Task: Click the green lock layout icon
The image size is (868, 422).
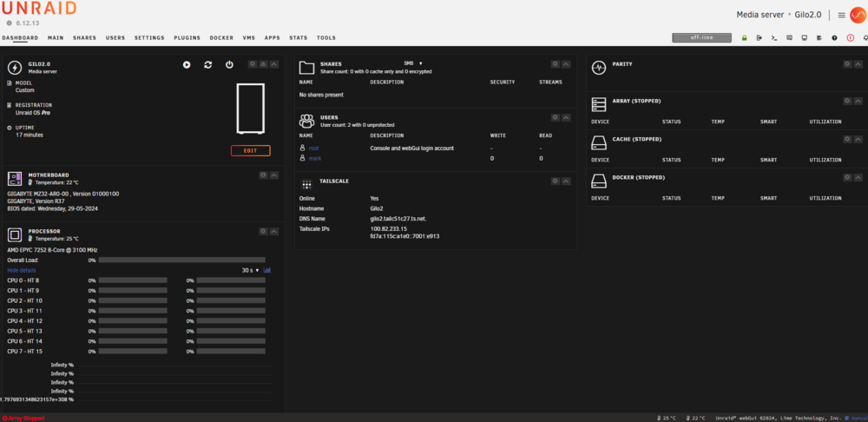Action: (x=744, y=37)
